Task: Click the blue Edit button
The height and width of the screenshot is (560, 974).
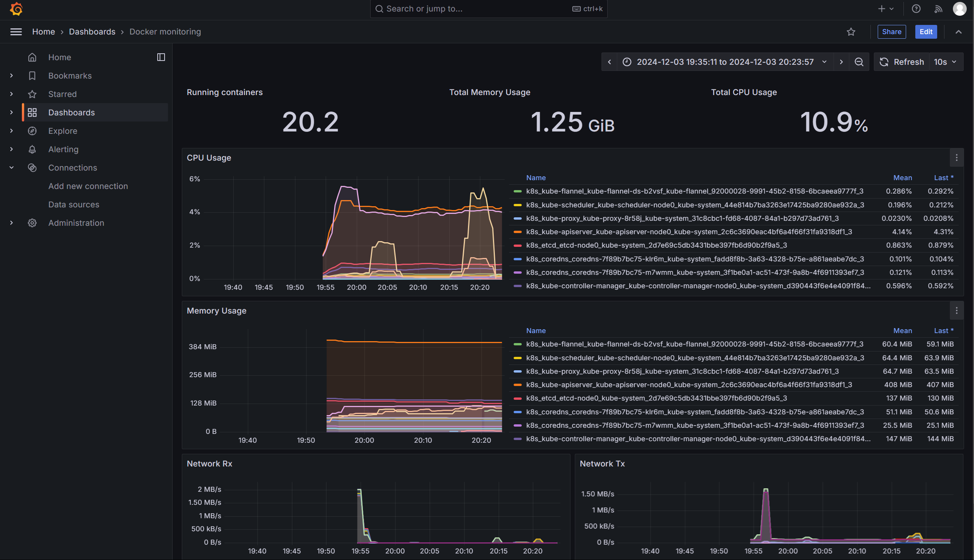Action: pos(926,32)
